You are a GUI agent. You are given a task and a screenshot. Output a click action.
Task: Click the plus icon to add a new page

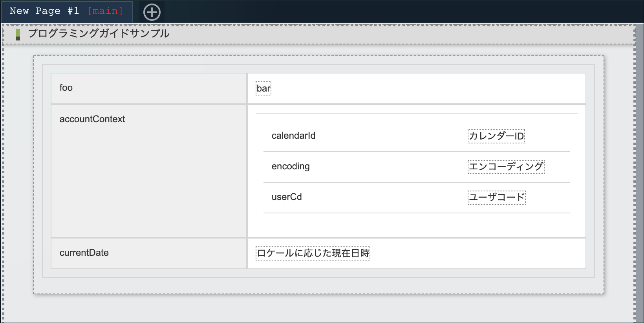(152, 12)
